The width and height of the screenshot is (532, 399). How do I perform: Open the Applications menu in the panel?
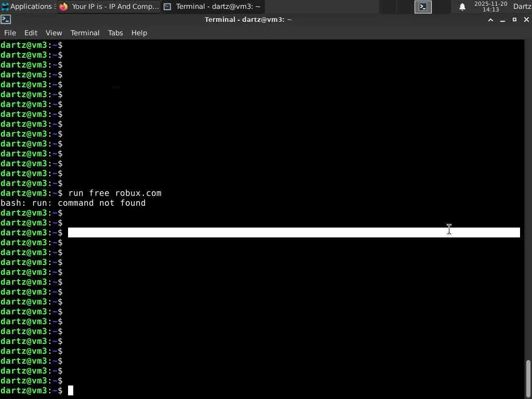click(x=28, y=6)
